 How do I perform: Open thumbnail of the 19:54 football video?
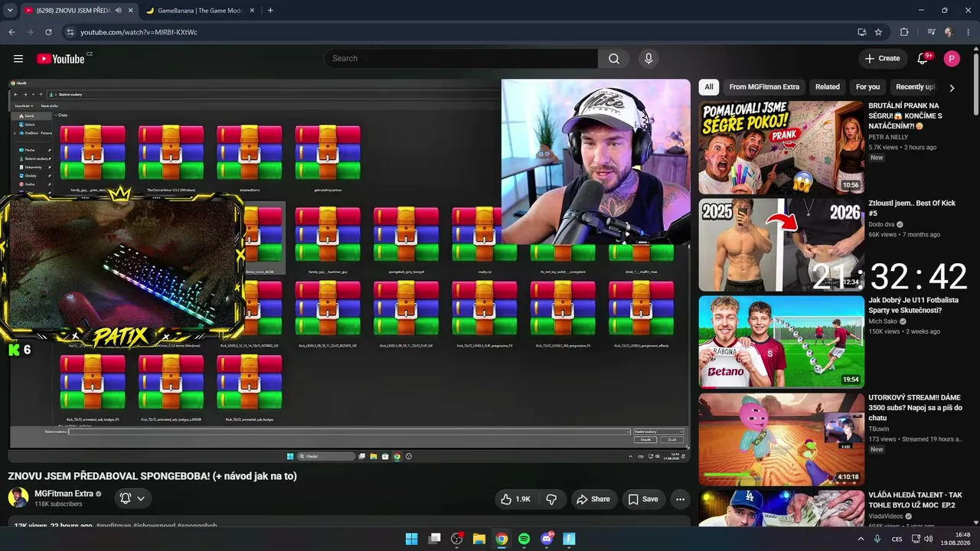(x=781, y=342)
